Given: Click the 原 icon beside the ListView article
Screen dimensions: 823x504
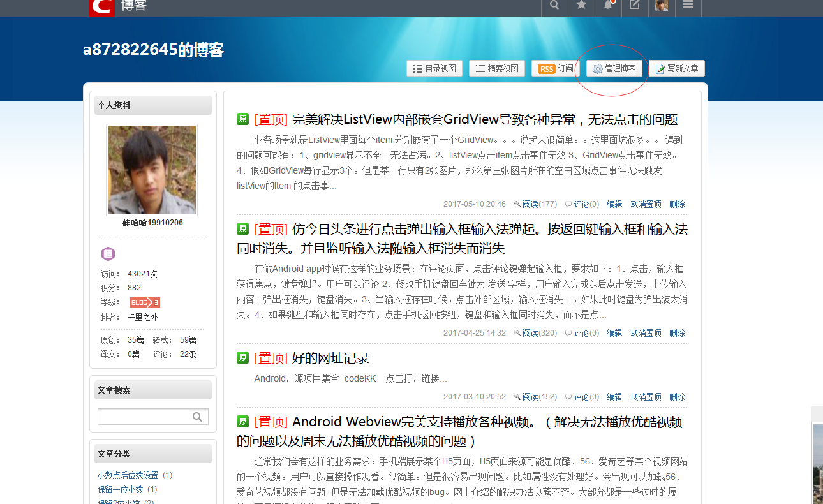Looking at the screenshot, I should pos(242,119).
